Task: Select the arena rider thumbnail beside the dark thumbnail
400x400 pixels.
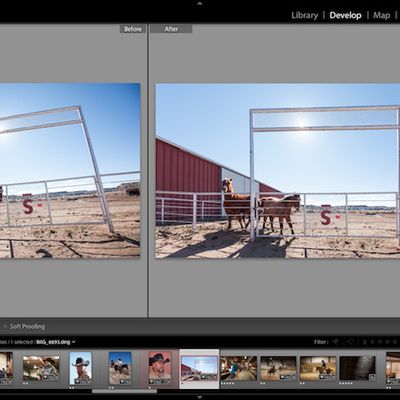Action: click(x=318, y=368)
